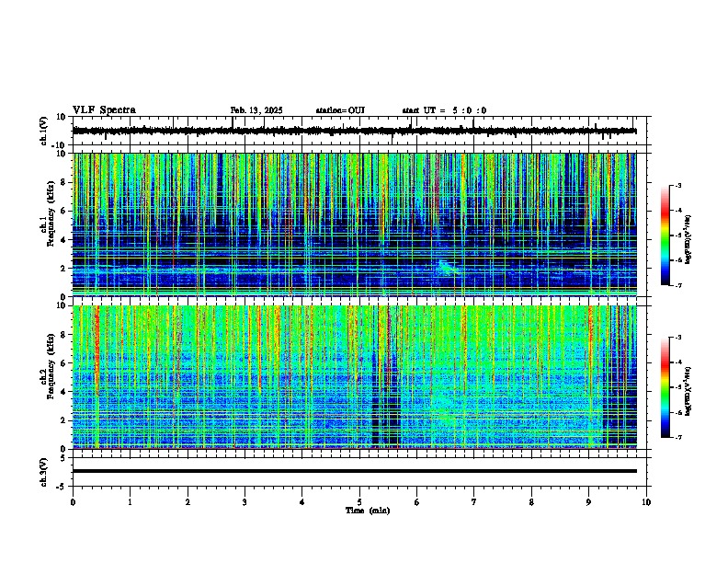The height and width of the screenshot is (563, 728).
Task: Click the "ch.1(V)" waveform axis label
Action: tap(44, 131)
